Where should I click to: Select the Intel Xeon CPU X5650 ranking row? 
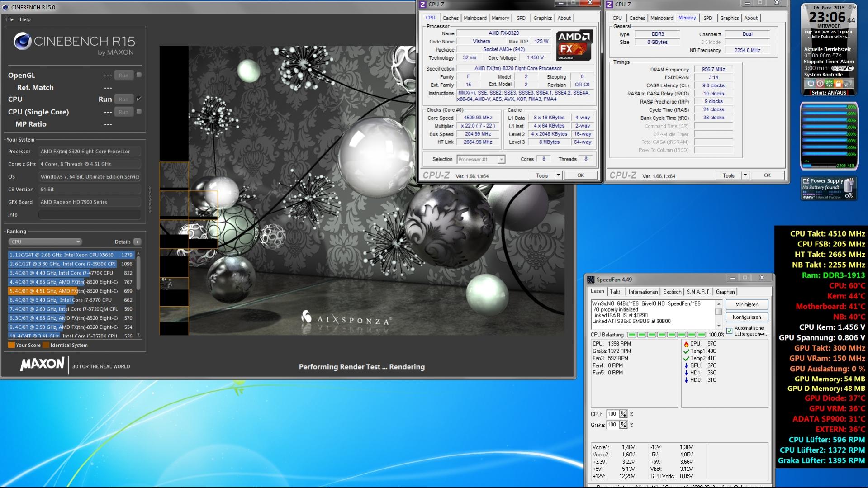click(x=71, y=255)
